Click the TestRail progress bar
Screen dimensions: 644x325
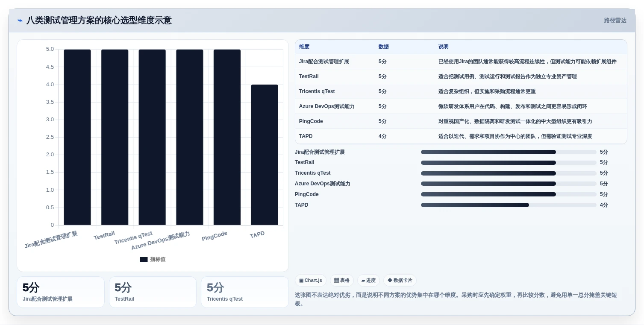(x=509, y=163)
